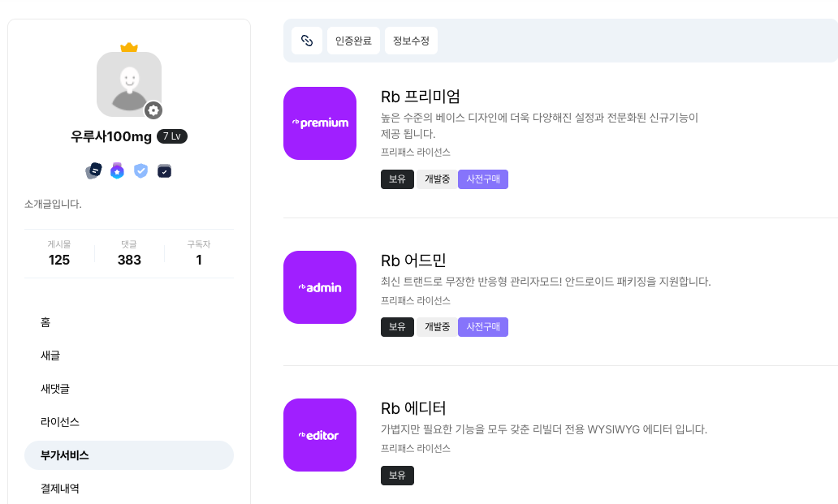Copy profile link with chain icon
This screenshot has width=838, height=504.
307,41
